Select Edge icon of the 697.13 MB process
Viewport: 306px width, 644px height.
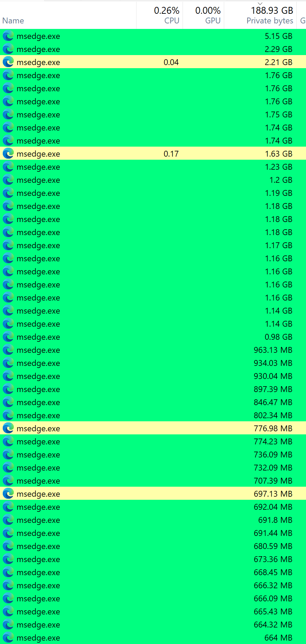point(8,494)
